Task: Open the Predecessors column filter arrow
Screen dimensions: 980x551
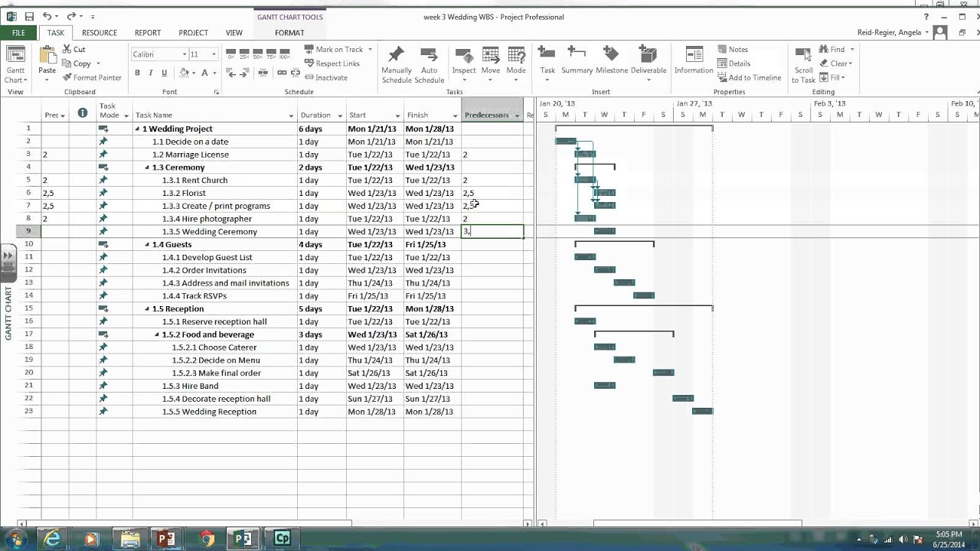Action: click(518, 116)
